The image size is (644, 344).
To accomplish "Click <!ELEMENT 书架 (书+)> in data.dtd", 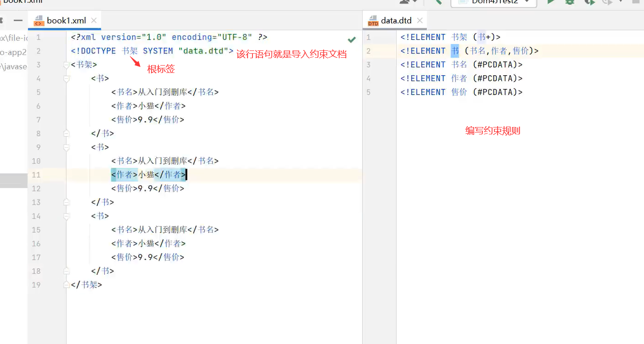I will click(x=451, y=37).
